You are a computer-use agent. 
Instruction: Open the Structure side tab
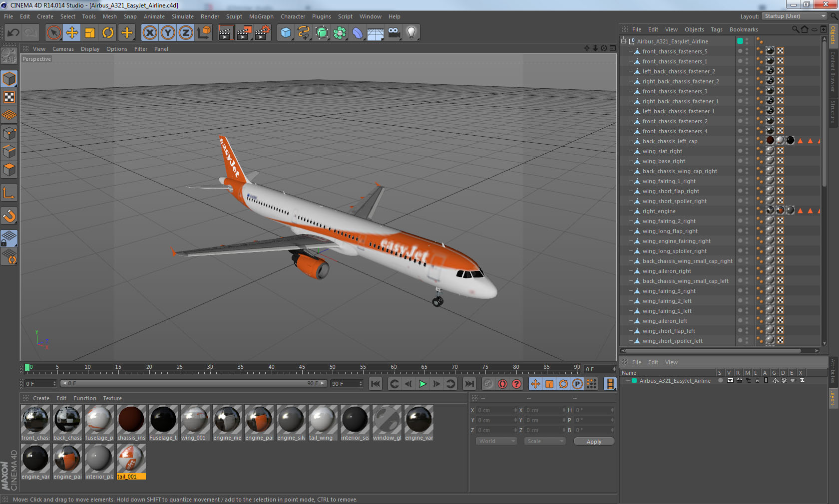(833, 112)
